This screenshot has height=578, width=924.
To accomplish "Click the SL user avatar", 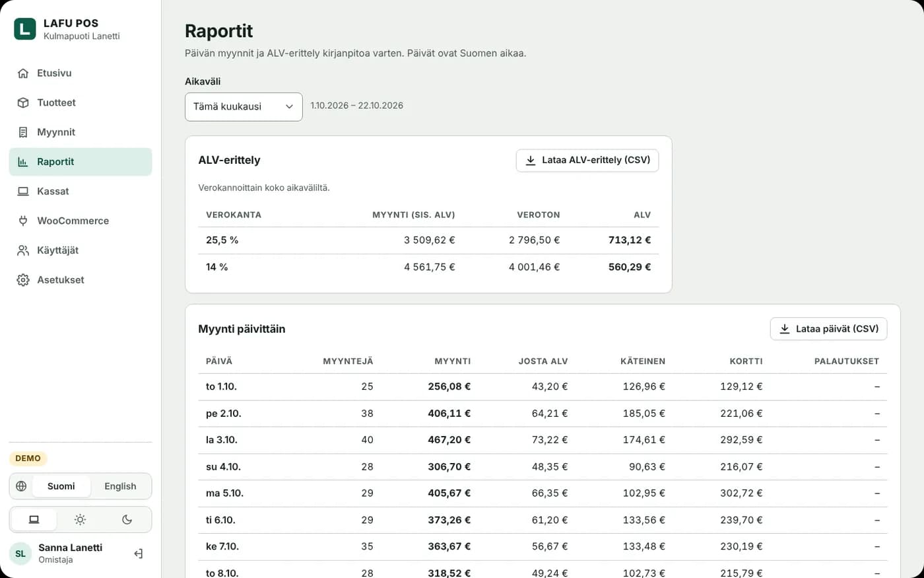I will click(x=20, y=554).
